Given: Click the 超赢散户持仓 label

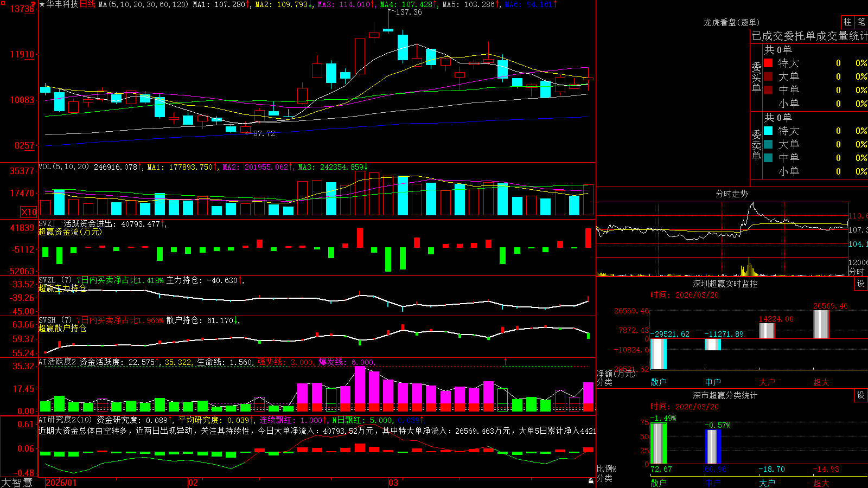Looking at the screenshot, I should [62, 328].
